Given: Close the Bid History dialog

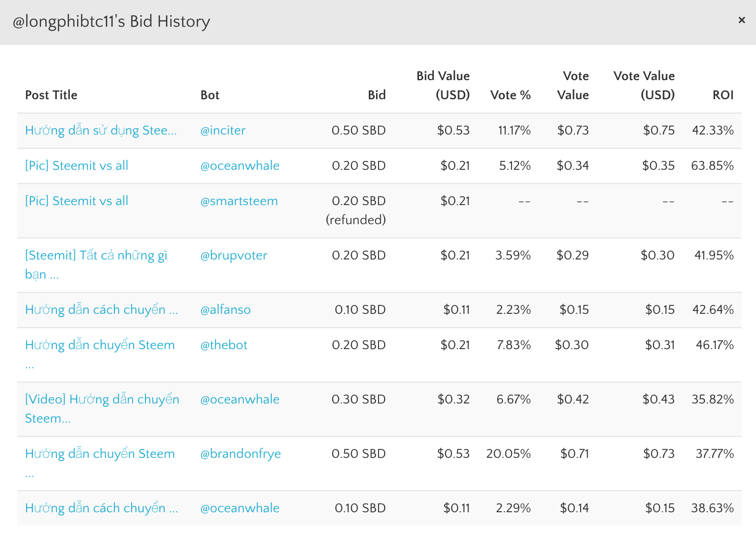Looking at the screenshot, I should tap(741, 20).
